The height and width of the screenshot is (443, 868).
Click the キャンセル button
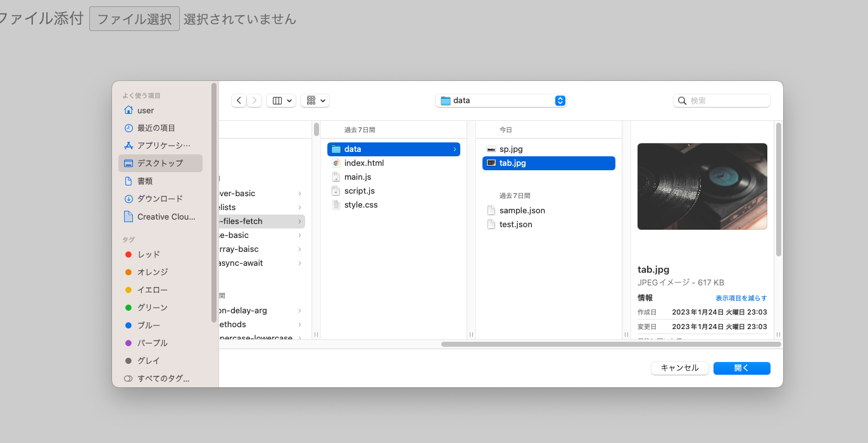pyautogui.click(x=679, y=368)
